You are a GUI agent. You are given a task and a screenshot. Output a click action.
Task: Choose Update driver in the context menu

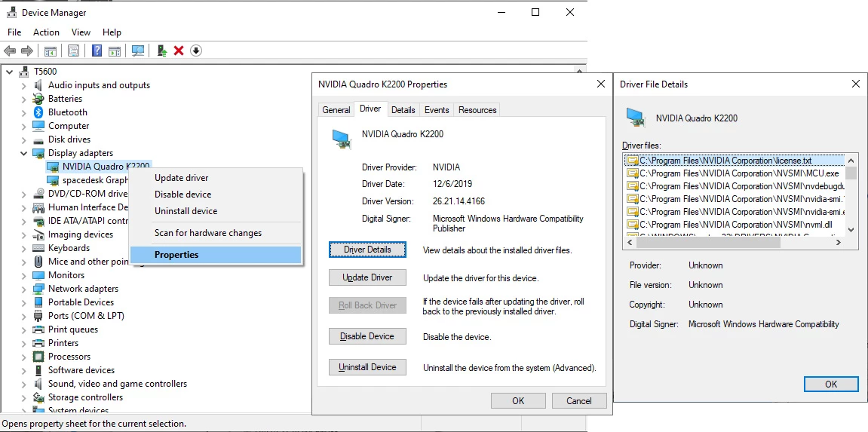tap(182, 178)
